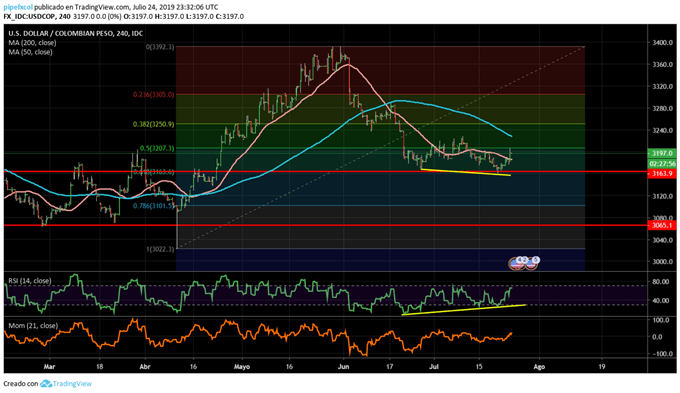Screen dimensions: 680x393
Task: Click the Mom (21, close) indicator label
Action: tap(33, 325)
